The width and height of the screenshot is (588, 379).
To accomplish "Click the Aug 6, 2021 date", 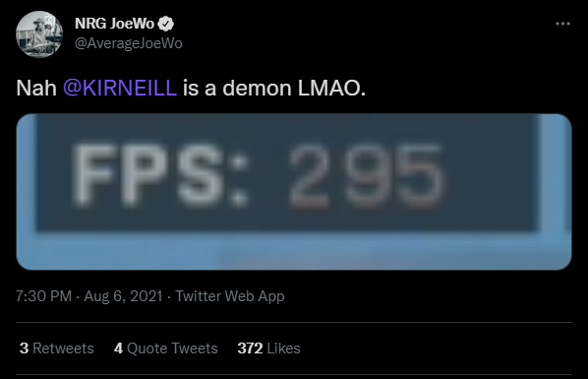I will 123,296.
